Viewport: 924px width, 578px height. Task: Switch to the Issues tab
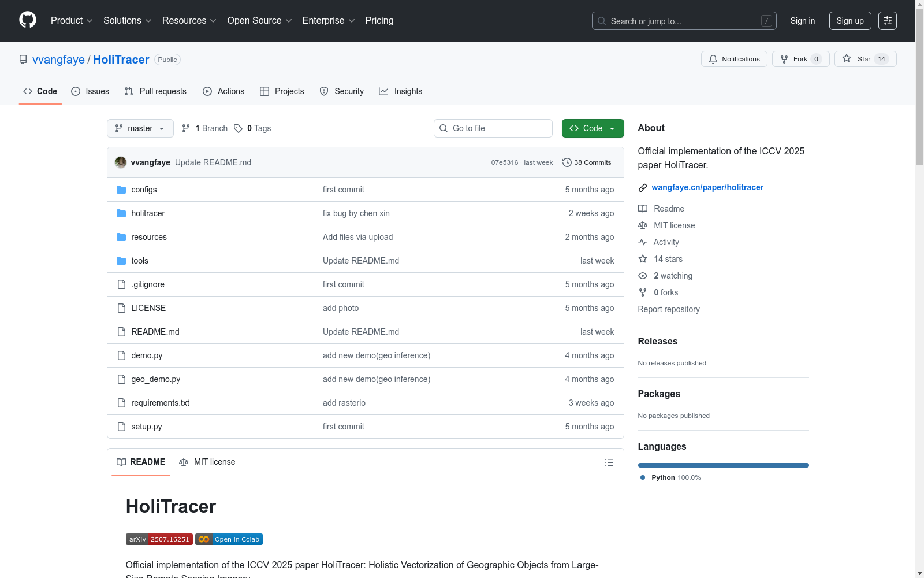(x=90, y=91)
